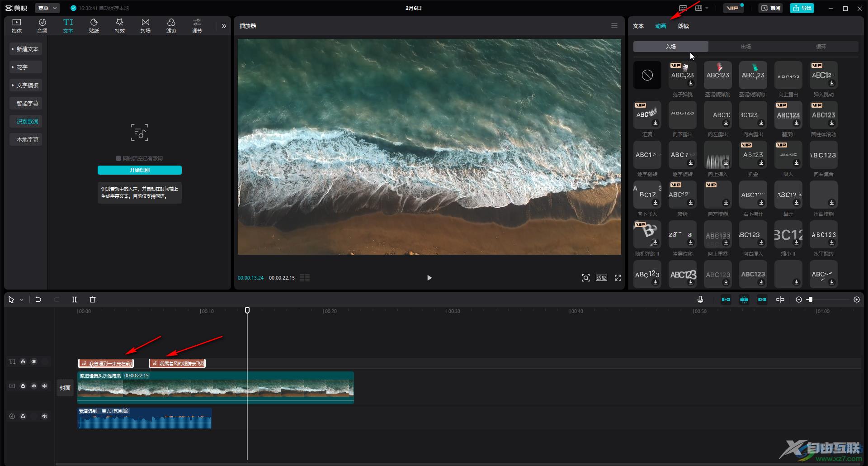
Task: Click the VIP badge in title bar
Action: [x=733, y=8]
